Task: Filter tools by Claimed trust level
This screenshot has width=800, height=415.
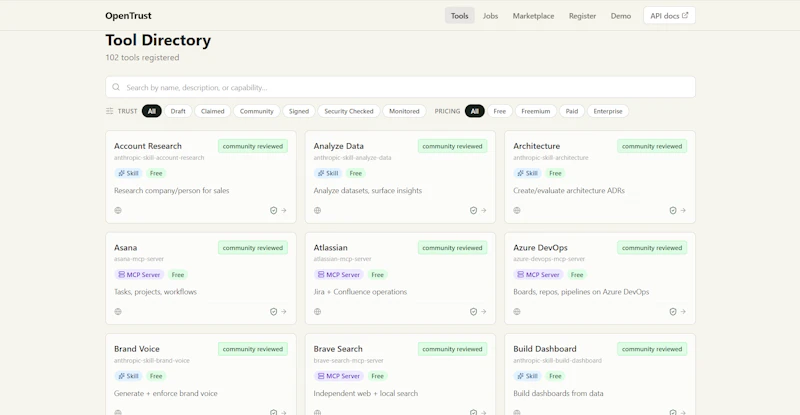Action: pos(212,111)
